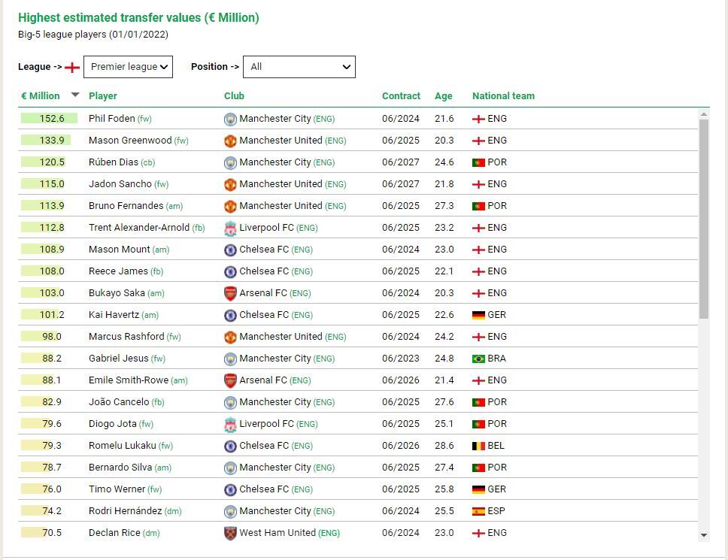Click Germany flag in Kai Havertz row
728x560 pixels.
[478, 315]
